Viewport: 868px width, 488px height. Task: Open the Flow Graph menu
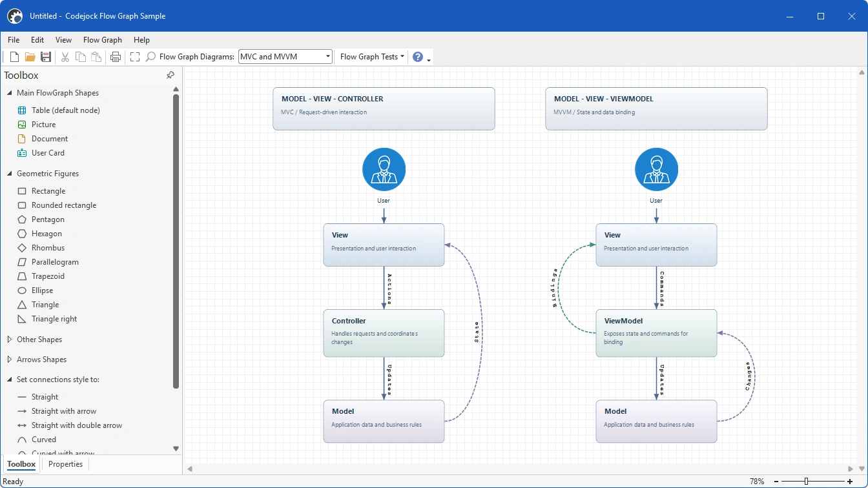click(103, 40)
